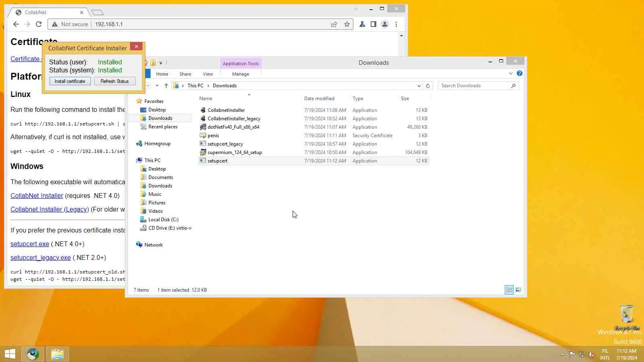Viewport: 644px width, 362px height.
Task: Open a new browser tab
Action: click(97, 12)
